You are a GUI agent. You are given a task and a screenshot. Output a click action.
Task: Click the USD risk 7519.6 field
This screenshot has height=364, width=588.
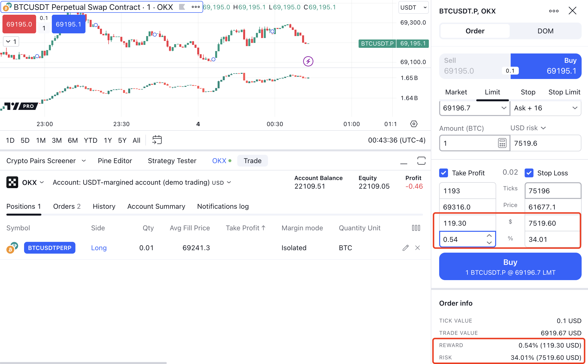[546, 143]
